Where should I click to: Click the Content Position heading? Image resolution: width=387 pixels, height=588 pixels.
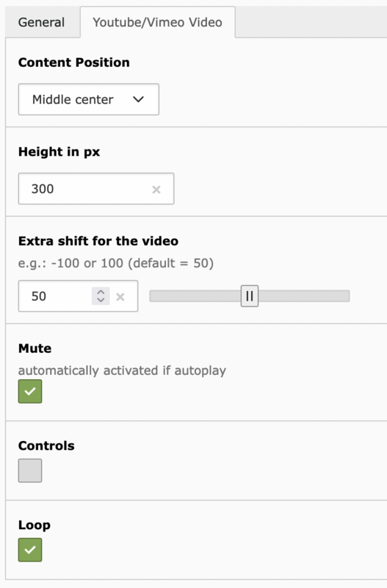click(x=74, y=62)
